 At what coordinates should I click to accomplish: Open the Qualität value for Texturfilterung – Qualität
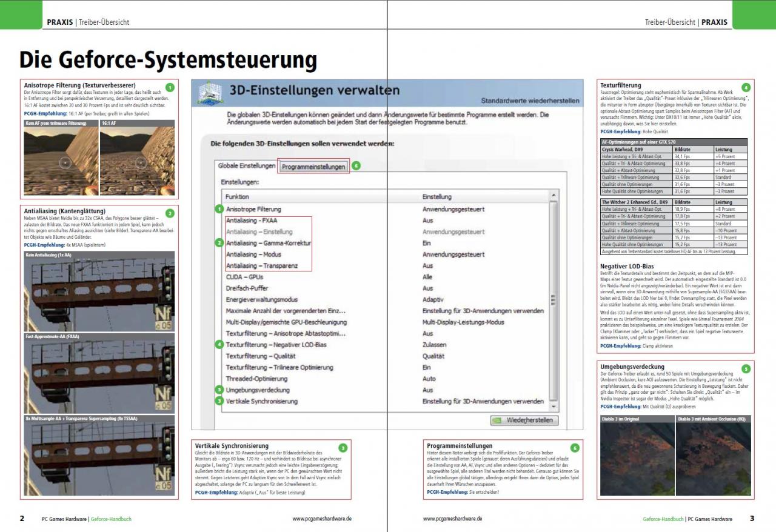tap(434, 356)
